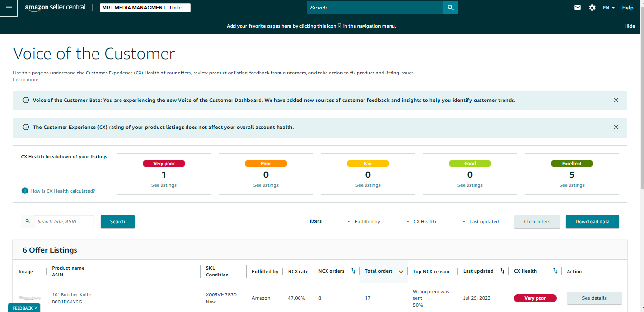The width and height of the screenshot is (644, 312).
Task: Click the Good badge in summary
Action: pyautogui.click(x=470, y=164)
